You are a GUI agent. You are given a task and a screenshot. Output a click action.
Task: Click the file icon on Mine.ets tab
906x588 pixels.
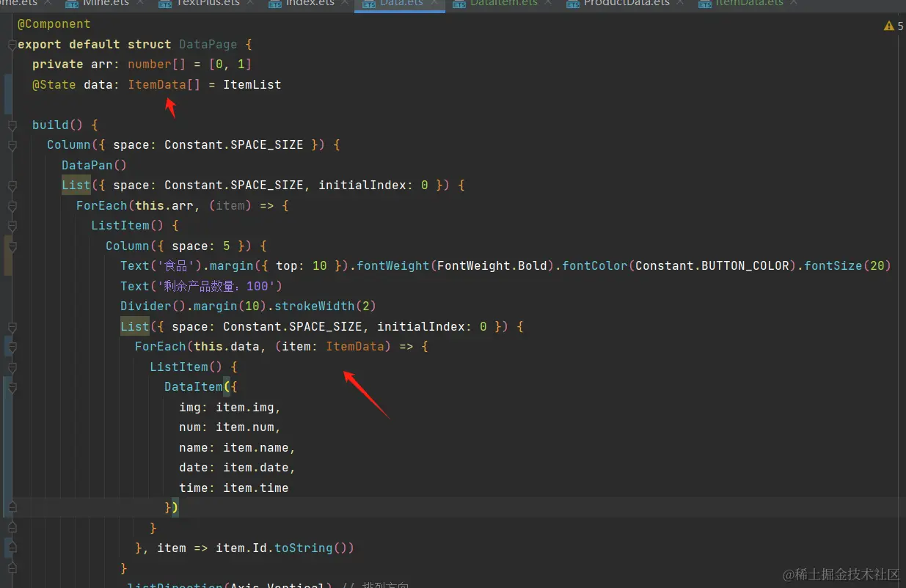click(x=72, y=4)
